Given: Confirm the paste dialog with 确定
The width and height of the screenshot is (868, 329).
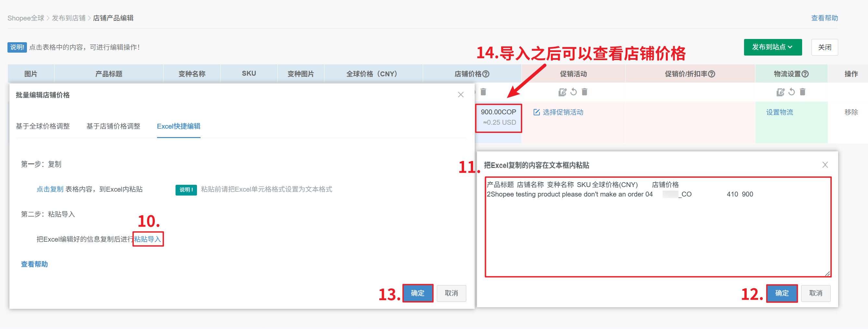Looking at the screenshot, I should (x=781, y=293).
